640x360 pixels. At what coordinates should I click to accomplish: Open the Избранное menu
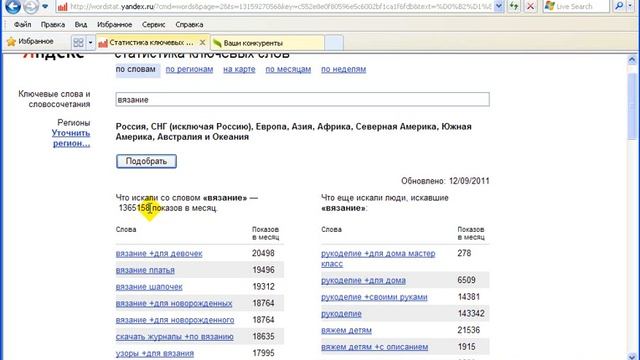tap(114, 24)
